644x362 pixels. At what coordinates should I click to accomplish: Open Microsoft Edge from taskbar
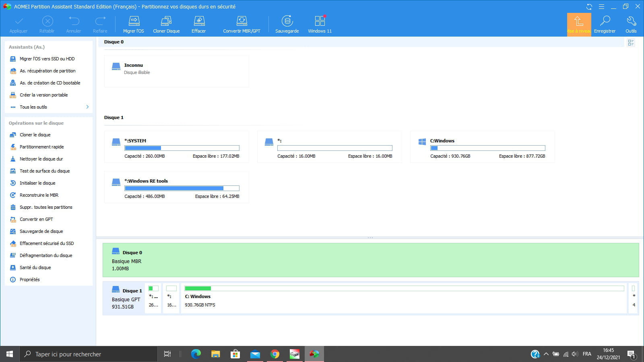(x=196, y=354)
